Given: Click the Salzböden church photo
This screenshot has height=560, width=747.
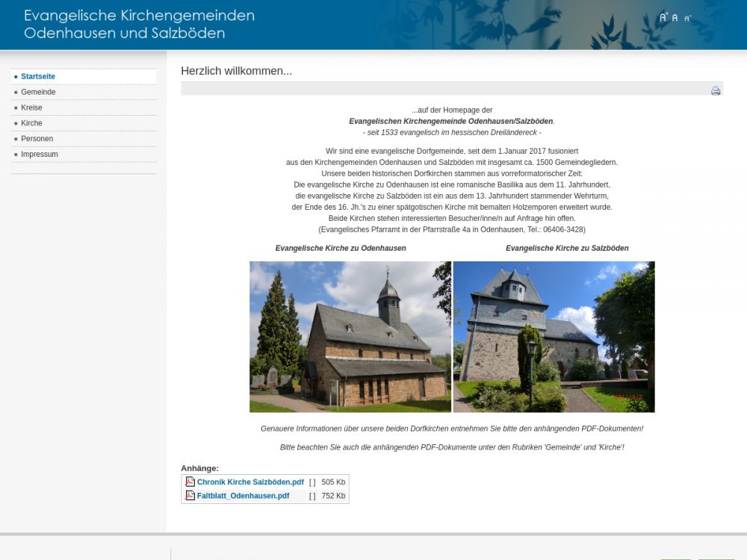Looking at the screenshot, I should click(554, 337).
